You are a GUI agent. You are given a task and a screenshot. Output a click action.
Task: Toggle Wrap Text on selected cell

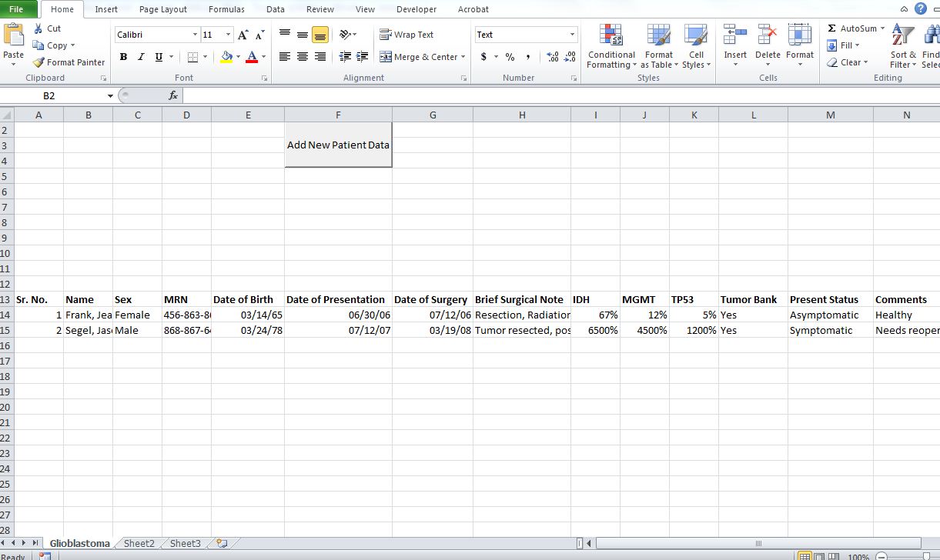click(406, 35)
